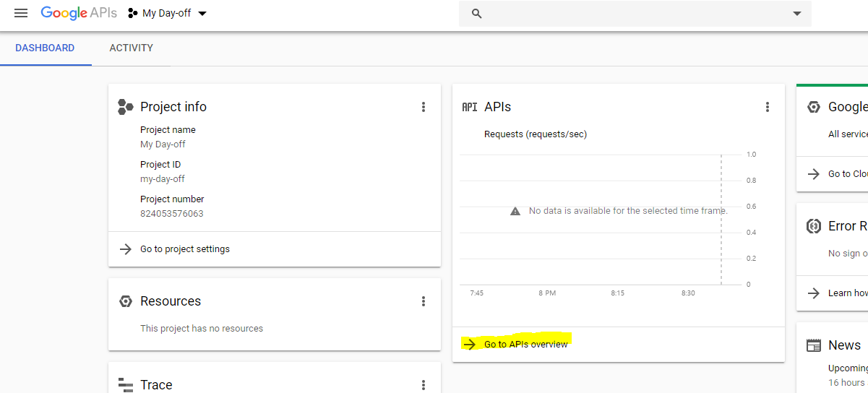The height and width of the screenshot is (393, 868).
Task: Click the search magnifier icon
Action: pos(476,14)
